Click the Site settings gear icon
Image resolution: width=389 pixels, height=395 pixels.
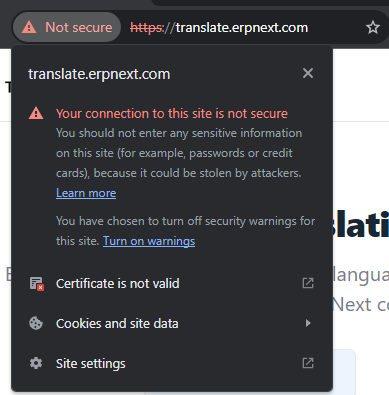(x=36, y=363)
